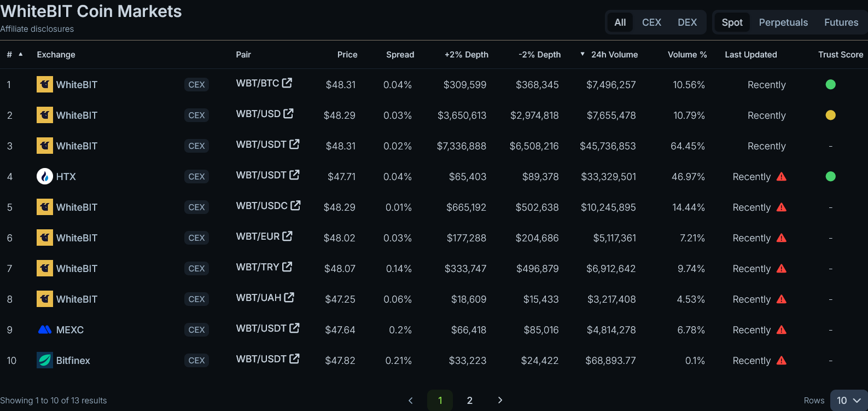This screenshot has height=411, width=868.
Task: Click the HTX exchange logo icon
Action: pyautogui.click(x=45, y=176)
